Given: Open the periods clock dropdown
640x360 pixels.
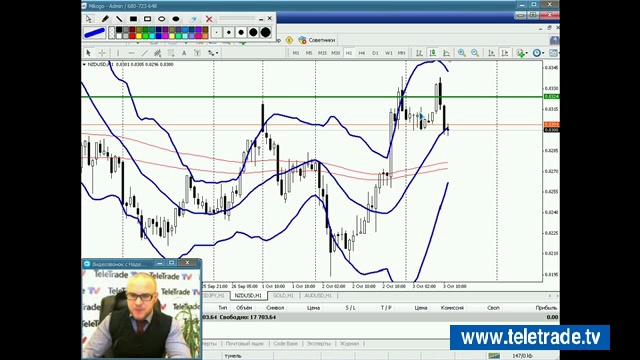Looking at the screenshot, I should [x=539, y=53].
